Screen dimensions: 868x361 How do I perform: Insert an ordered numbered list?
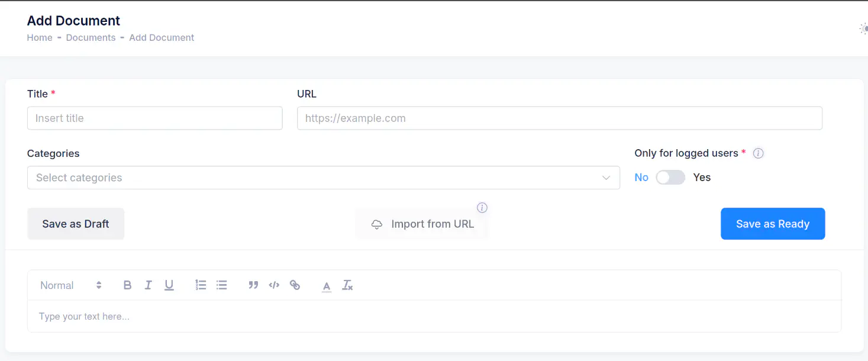pos(201,285)
